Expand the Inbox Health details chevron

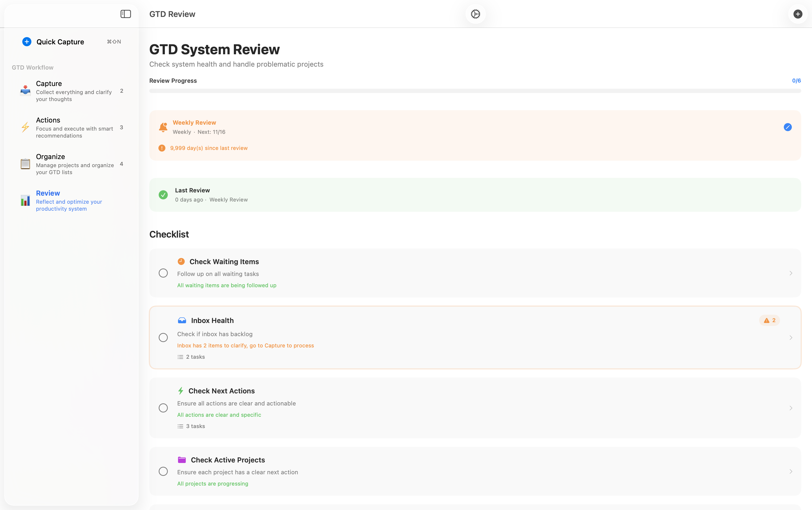(x=791, y=337)
